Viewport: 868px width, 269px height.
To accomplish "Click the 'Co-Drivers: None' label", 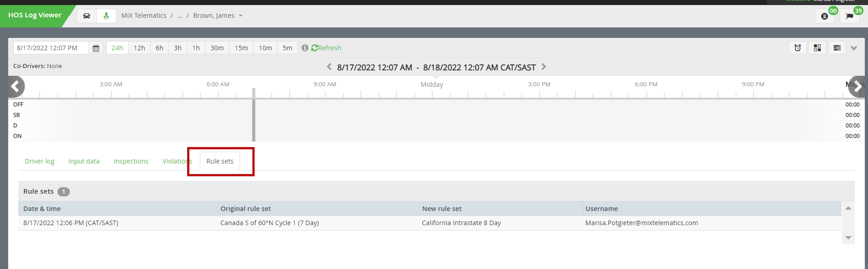I will [37, 66].
